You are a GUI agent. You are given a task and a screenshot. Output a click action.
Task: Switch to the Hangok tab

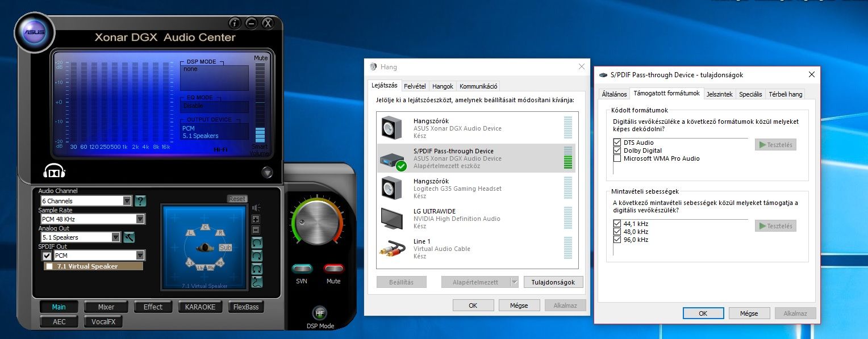(443, 86)
